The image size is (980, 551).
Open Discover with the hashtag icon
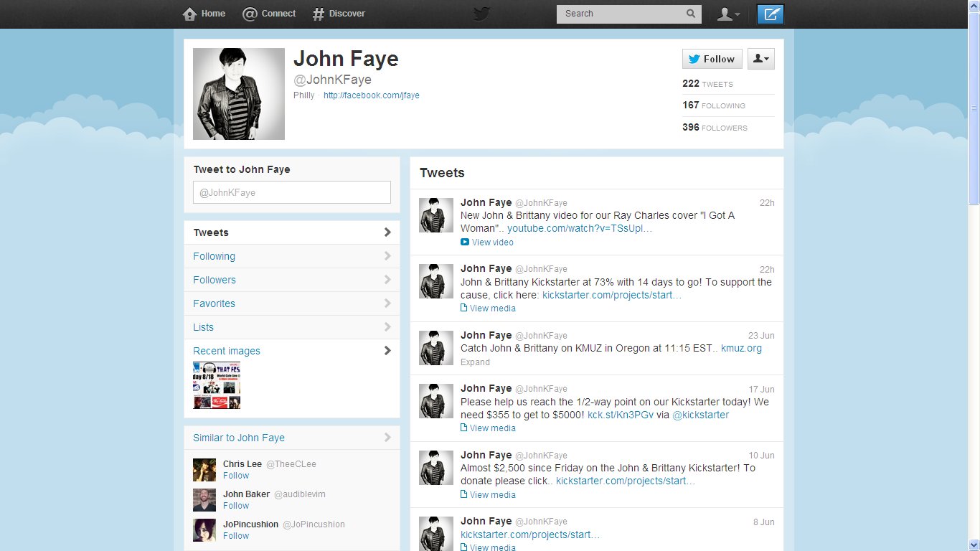(319, 14)
